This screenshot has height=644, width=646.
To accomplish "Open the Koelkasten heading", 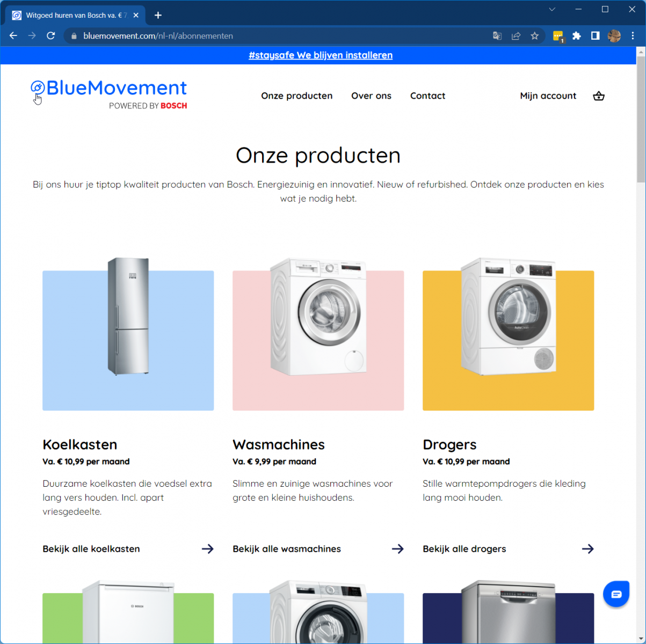I will (80, 444).
